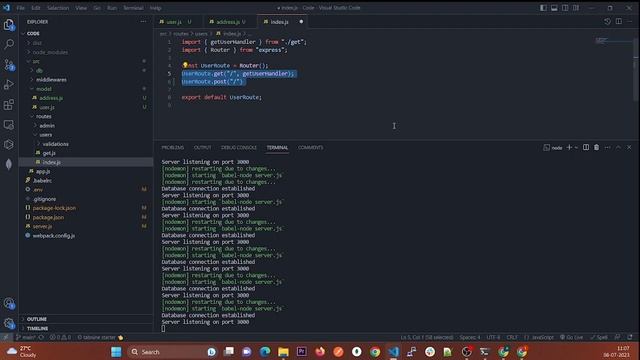This screenshot has width=640, height=360.
Task: Switch to the PROBLEMS panel tab
Action: coord(173,147)
